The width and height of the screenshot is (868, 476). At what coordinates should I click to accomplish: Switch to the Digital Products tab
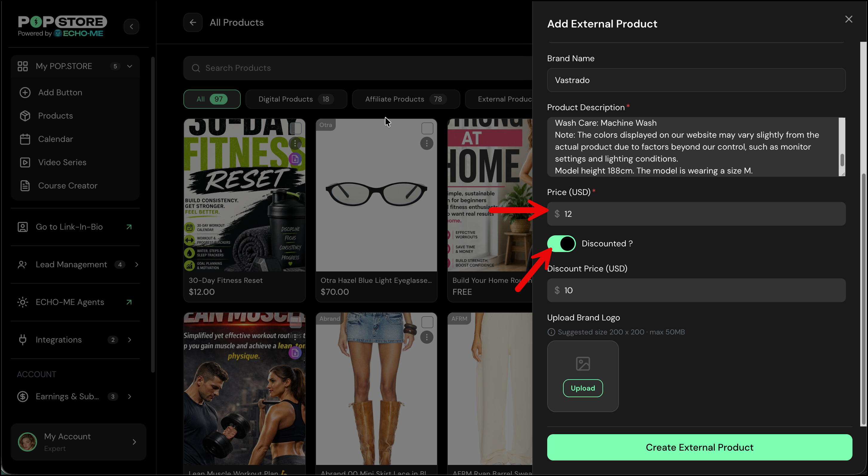tap(296, 99)
